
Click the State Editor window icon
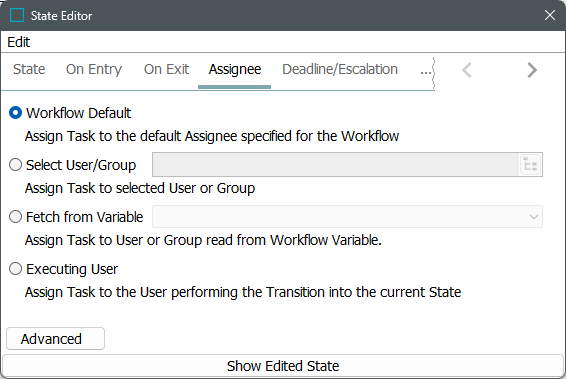[17, 16]
